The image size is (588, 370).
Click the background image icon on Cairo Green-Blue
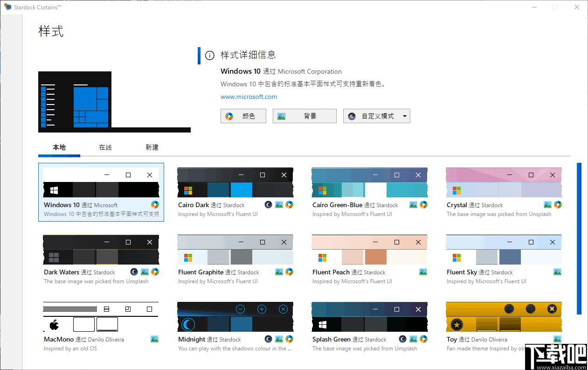(413, 205)
